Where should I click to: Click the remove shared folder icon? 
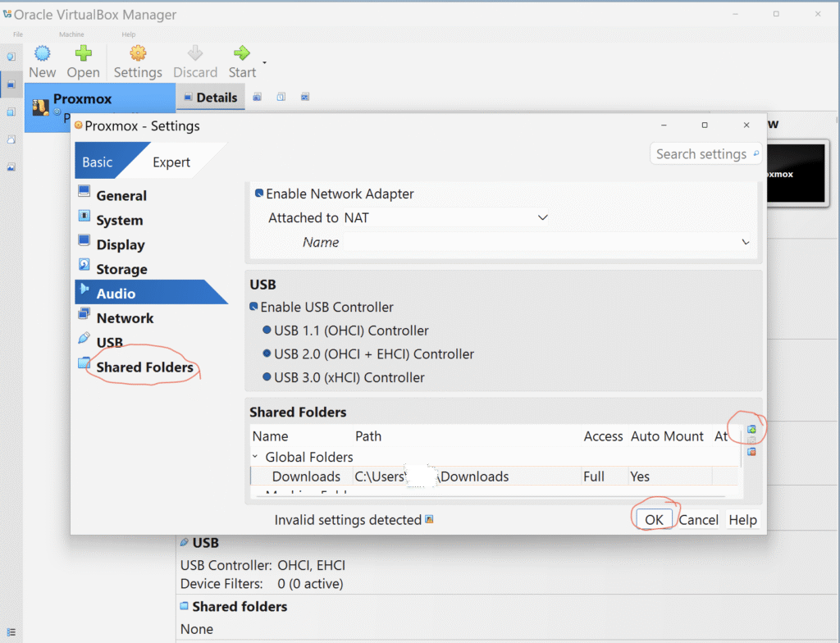coord(751,452)
